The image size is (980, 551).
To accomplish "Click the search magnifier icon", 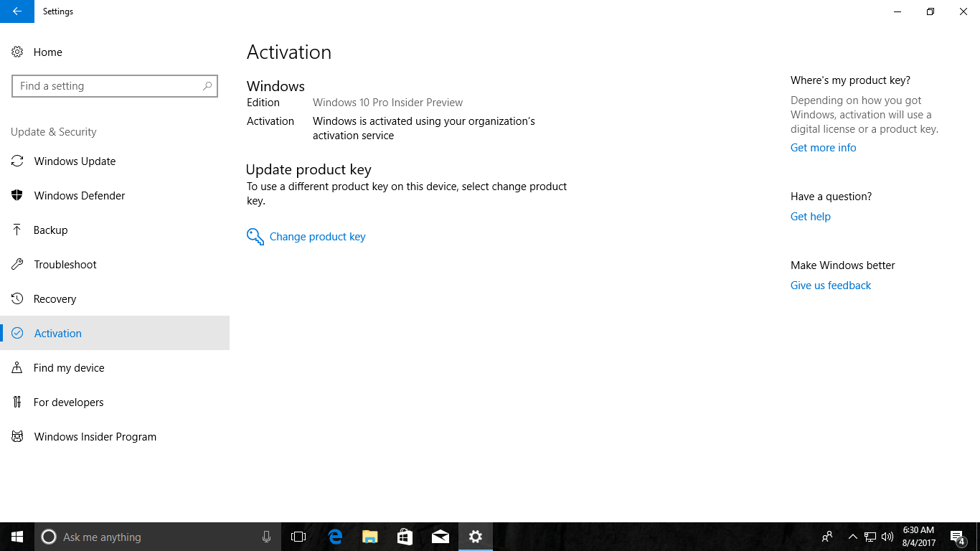I will [x=207, y=85].
